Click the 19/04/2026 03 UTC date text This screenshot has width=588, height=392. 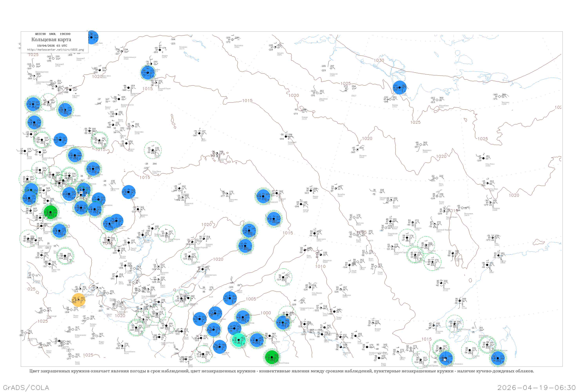click(52, 45)
